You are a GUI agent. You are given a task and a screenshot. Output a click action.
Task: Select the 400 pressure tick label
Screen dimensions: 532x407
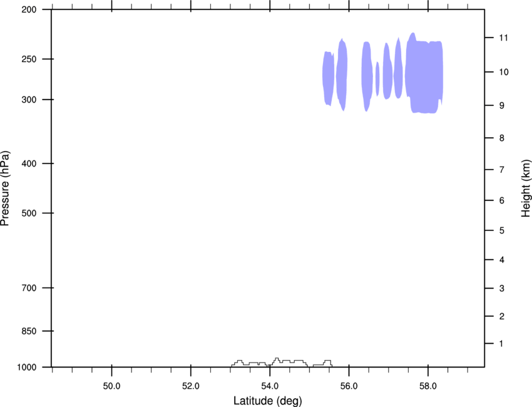click(x=29, y=163)
